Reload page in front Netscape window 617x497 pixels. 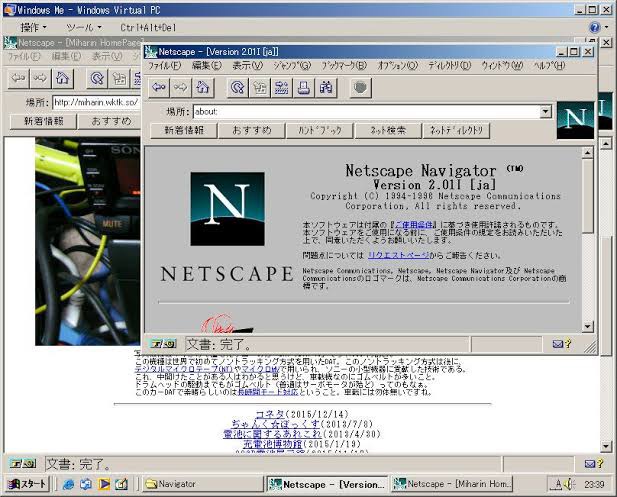pyautogui.click(x=237, y=87)
